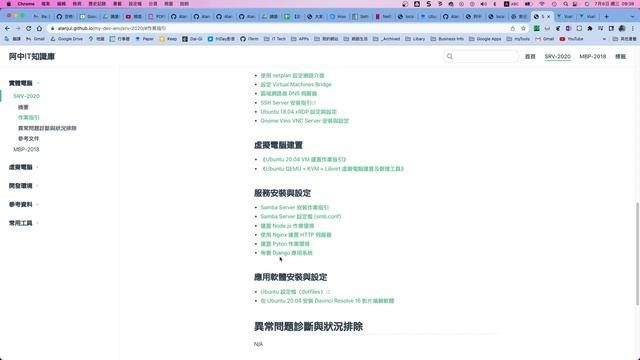Select MBP-2018 in the top navigation
The width and height of the screenshot is (640, 360).
(593, 56)
